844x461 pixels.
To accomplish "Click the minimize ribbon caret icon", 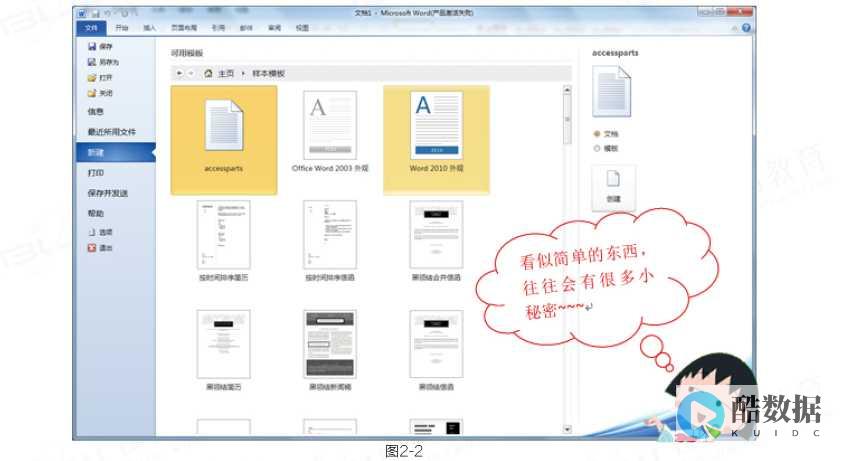I will click(x=735, y=28).
